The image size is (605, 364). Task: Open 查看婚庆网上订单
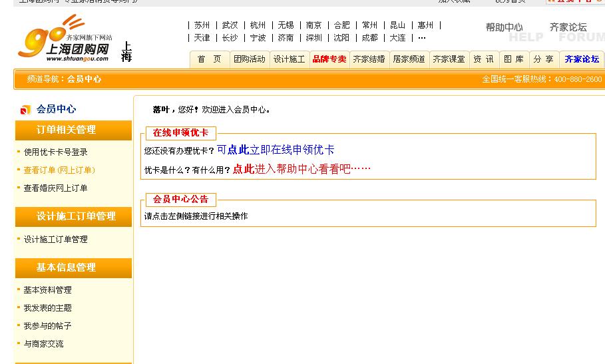(55, 188)
